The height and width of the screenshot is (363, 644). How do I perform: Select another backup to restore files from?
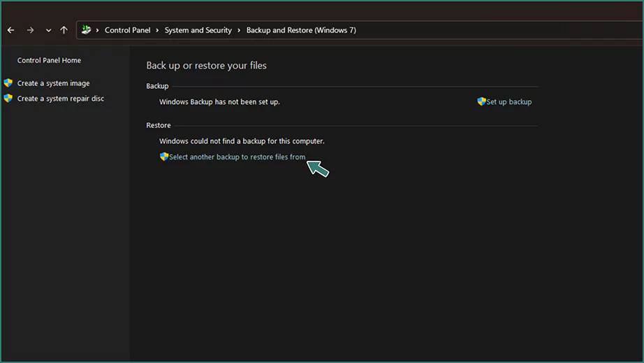pyautogui.click(x=237, y=157)
